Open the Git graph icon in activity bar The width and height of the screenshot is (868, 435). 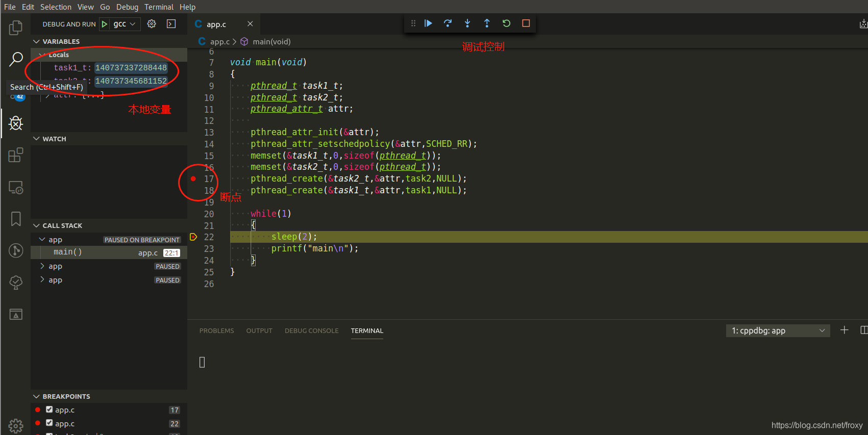coord(16,250)
